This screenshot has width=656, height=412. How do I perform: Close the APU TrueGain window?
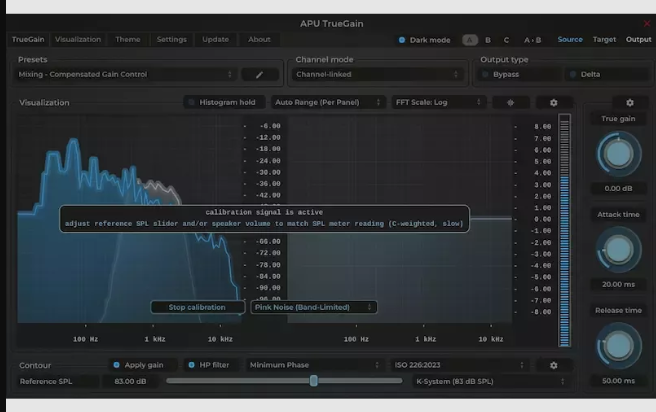coord(647,23)
